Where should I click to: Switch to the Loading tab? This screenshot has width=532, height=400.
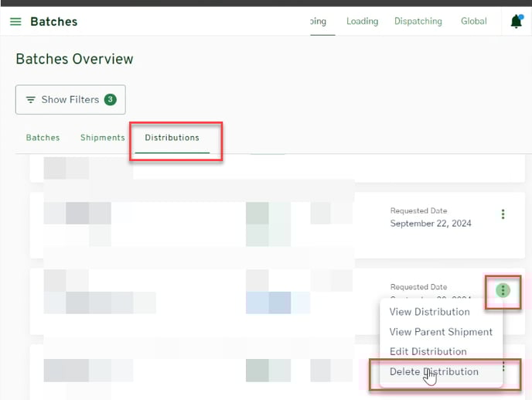click(362, 22)
